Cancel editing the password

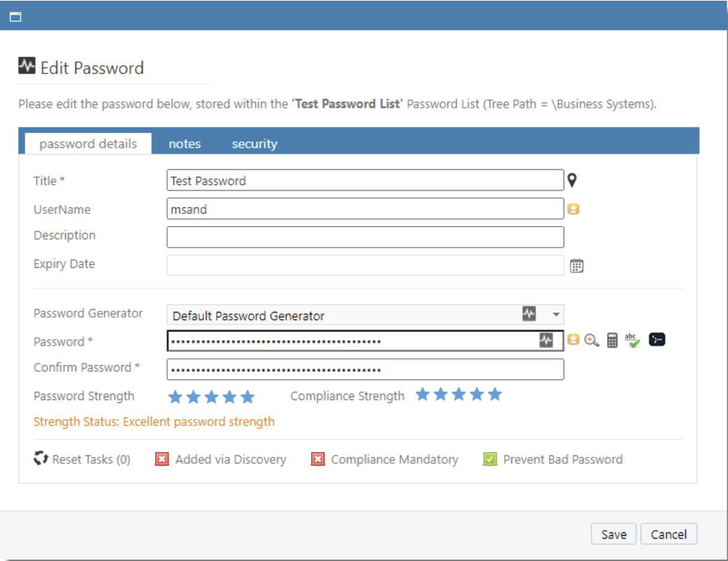pos(669,534)
